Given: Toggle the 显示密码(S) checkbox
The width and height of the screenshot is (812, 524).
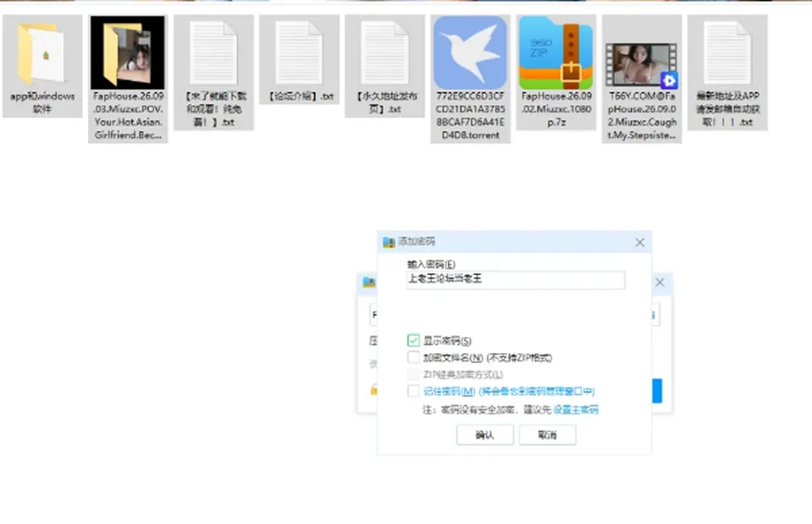Looking at the screenshot, I should click(x=414, y=340).
